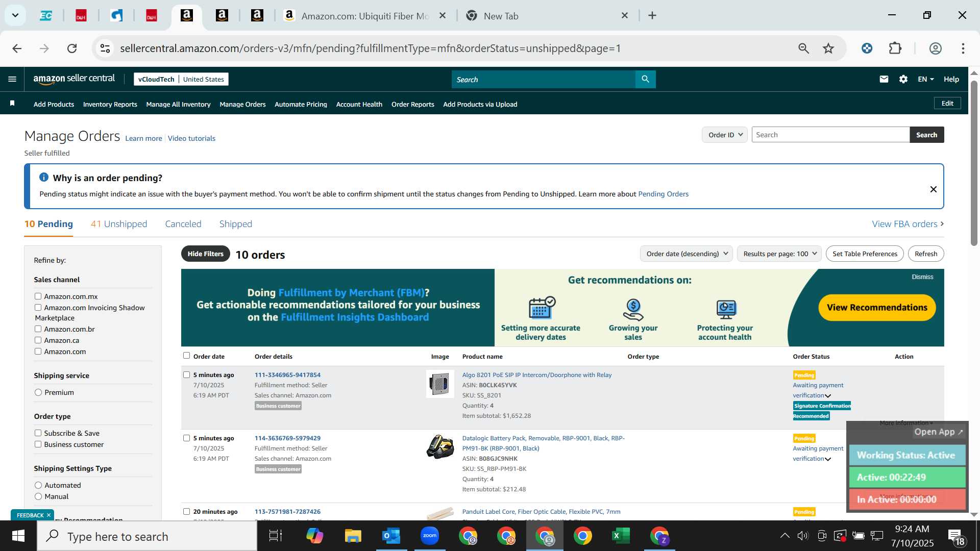Image resolution: width=980 pixels, height=551 pixels.
Task: Check the Amazon.com.mx sales channel box
Action: pos(38,296)
